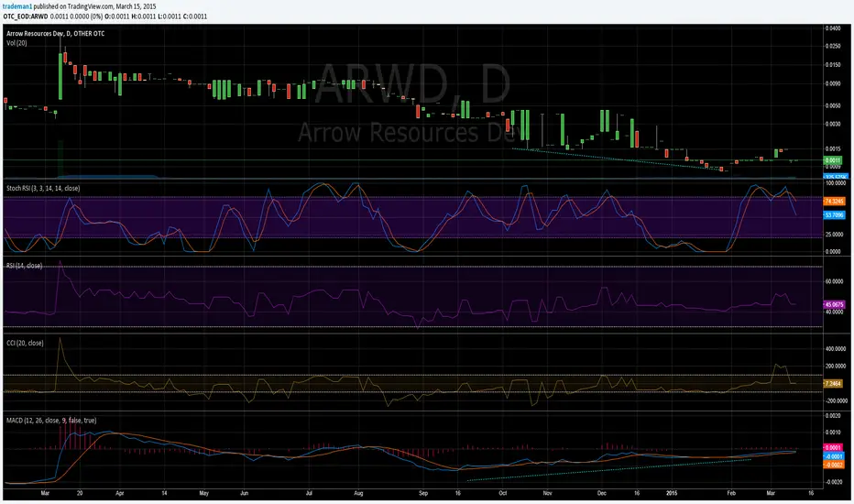Click the -200.0000 CCI scale label
This screenshot has height=504, width=854.
coord(836,400)
